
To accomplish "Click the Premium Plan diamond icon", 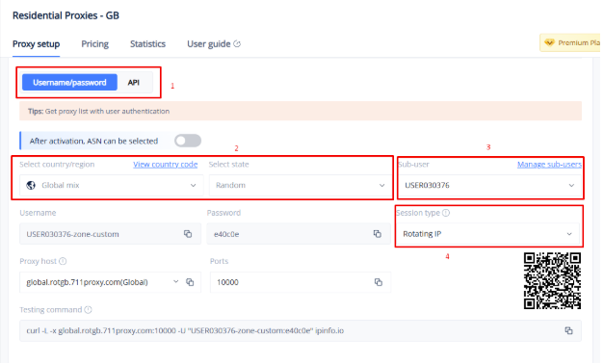I will (549, 42).
